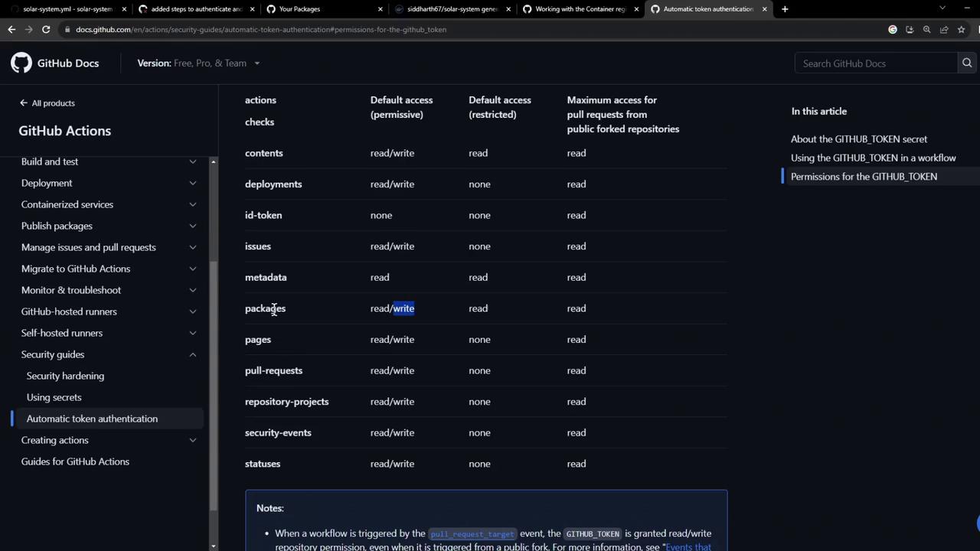The width and height of the screenshot is (980, 551).
Task: Open the Version dropdown in the header
Action: click(x=198, y=63)
